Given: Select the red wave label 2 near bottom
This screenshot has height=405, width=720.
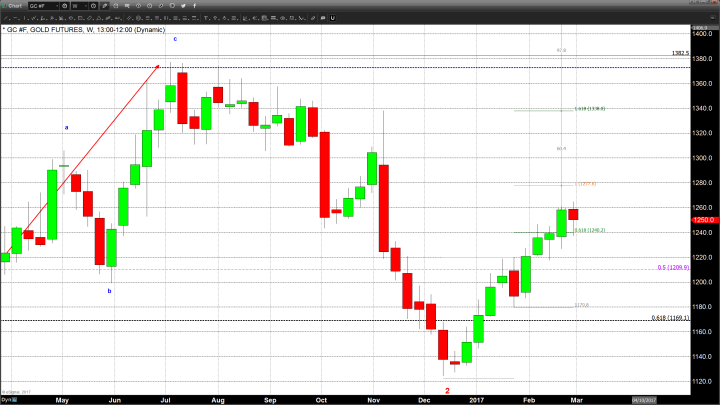Looking at the screenshot, I should [x=447, y=391].
